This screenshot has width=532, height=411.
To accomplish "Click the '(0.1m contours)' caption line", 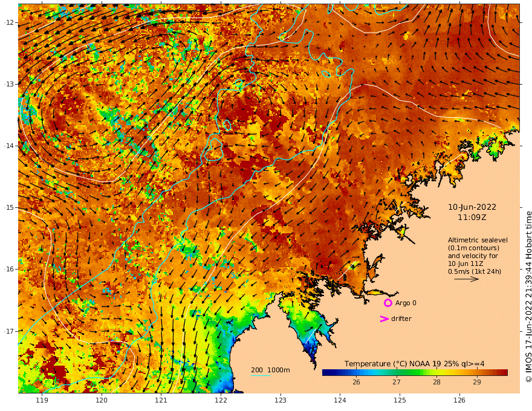I will coord(473,248).
